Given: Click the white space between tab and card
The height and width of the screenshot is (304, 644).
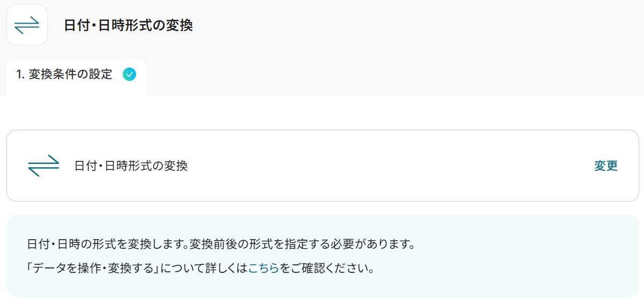Looking at the screenshot, I should 321,113.
